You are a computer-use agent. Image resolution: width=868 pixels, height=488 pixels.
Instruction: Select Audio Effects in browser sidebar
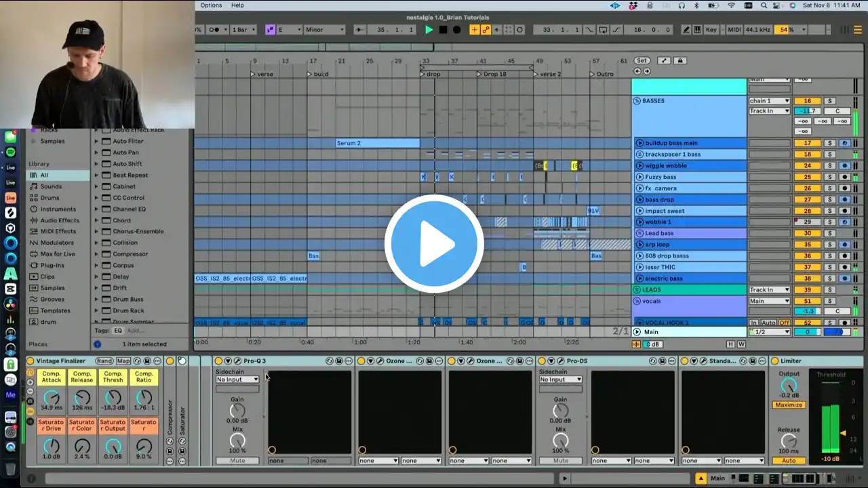click(60, 220)
